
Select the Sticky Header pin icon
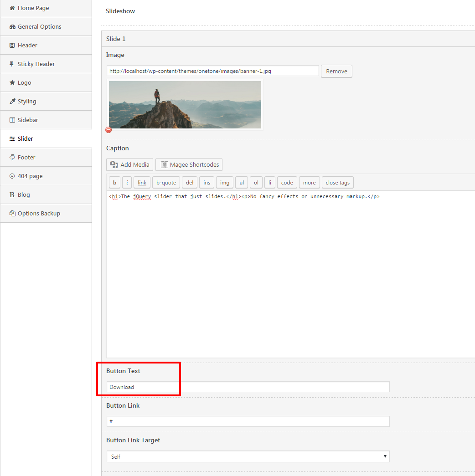[11, 64]
